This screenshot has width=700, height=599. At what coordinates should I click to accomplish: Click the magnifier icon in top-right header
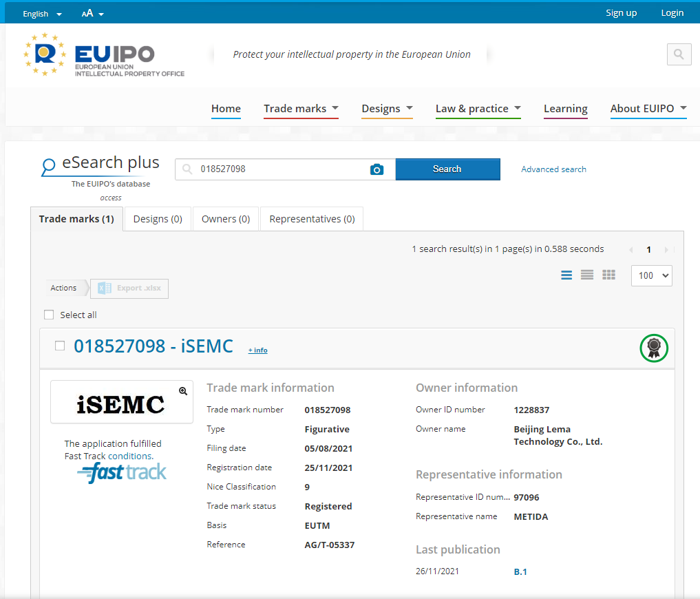(679, 54)
